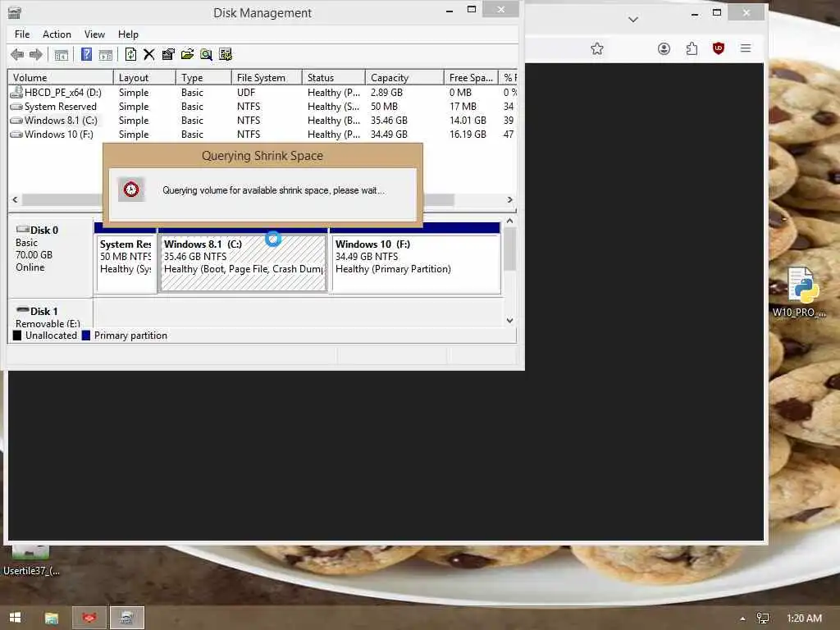Select the Disk 1 Removable label panel
The height and width of the screenshot is (630, 840).
click(50, 314)
